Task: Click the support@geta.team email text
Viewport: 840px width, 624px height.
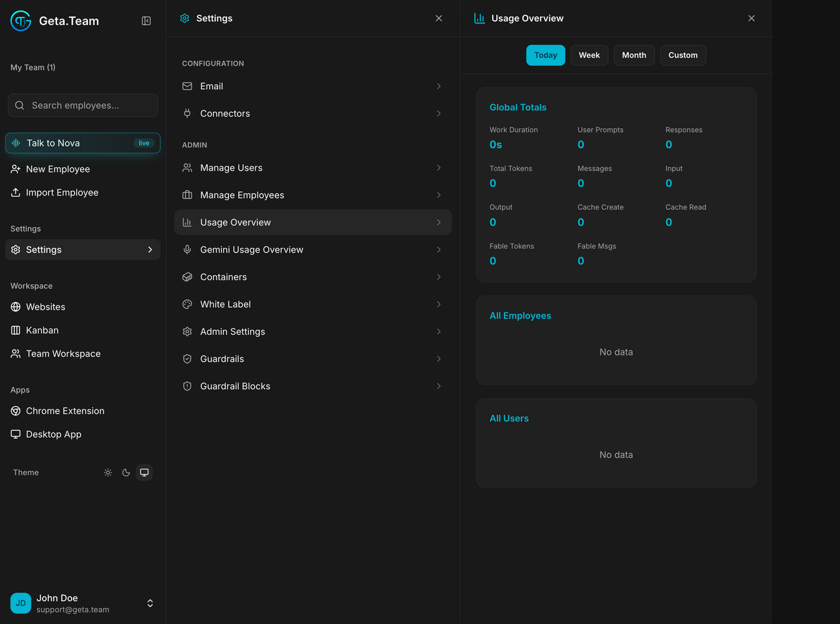Action: [x=73, y=610]
